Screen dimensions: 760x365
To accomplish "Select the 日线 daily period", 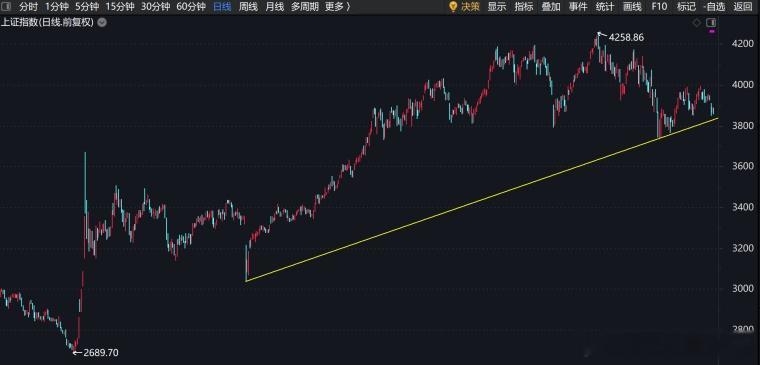I will tap(222, 7).
